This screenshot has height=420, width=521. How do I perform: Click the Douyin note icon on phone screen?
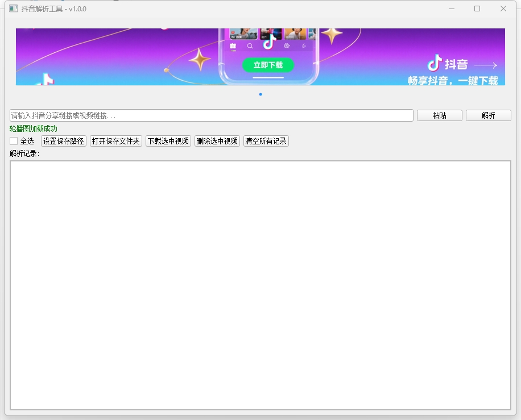coord(268,43)
